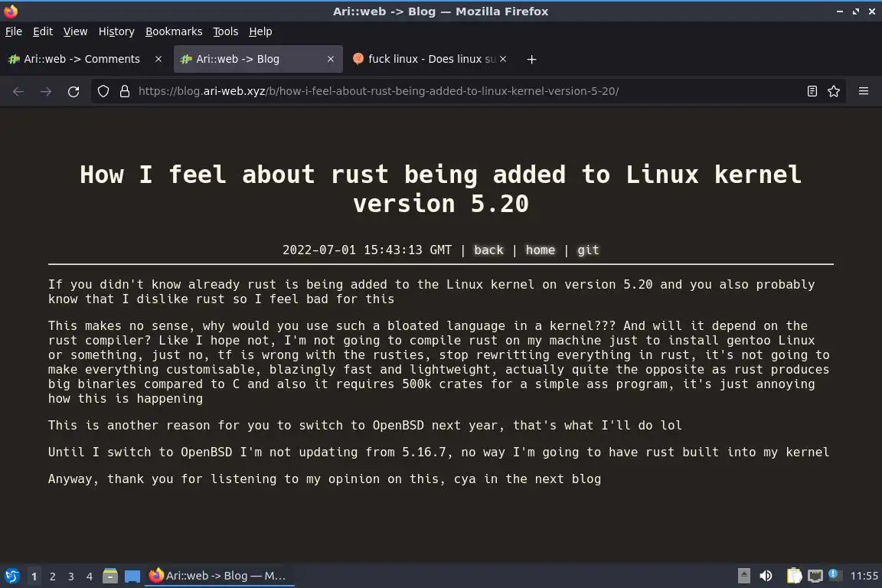Switch to virtual desktop 1

tap(34, 576)
